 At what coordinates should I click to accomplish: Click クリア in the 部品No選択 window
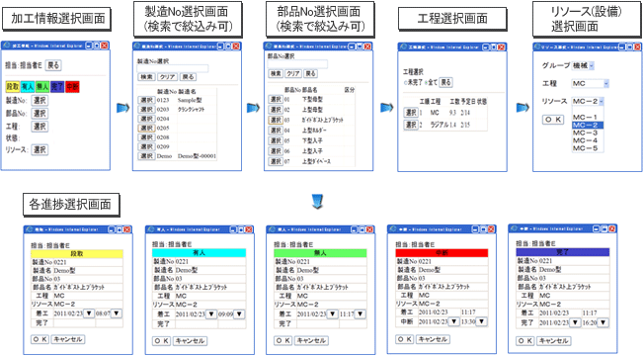(293, 73)
